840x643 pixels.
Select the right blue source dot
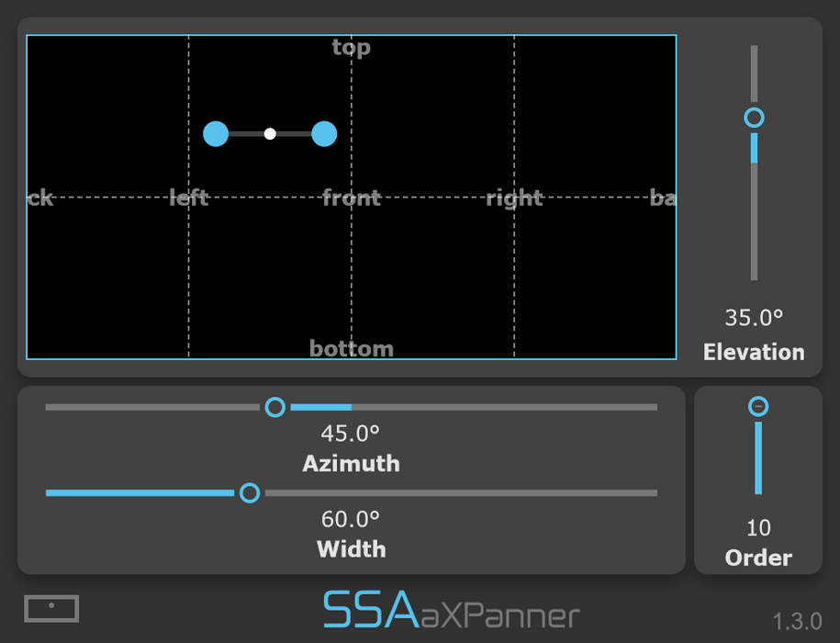[323, 133]
